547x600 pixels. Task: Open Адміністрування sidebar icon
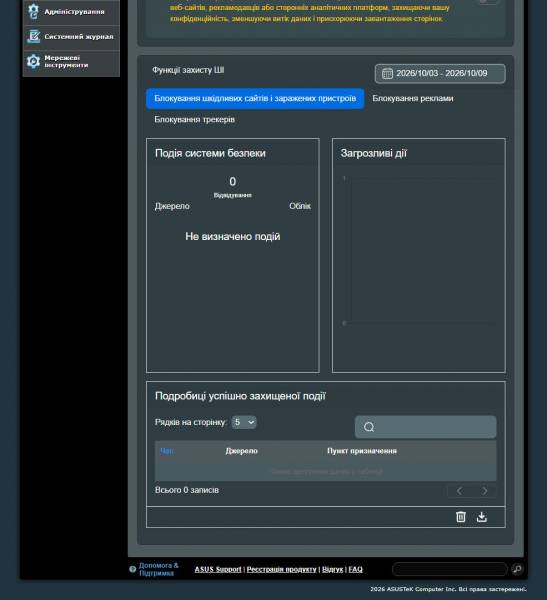[x=33, y=11]
